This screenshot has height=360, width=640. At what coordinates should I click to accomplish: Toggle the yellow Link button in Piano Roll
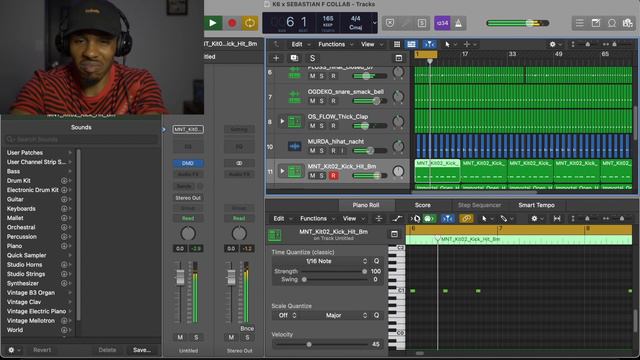tap(466, 219)
